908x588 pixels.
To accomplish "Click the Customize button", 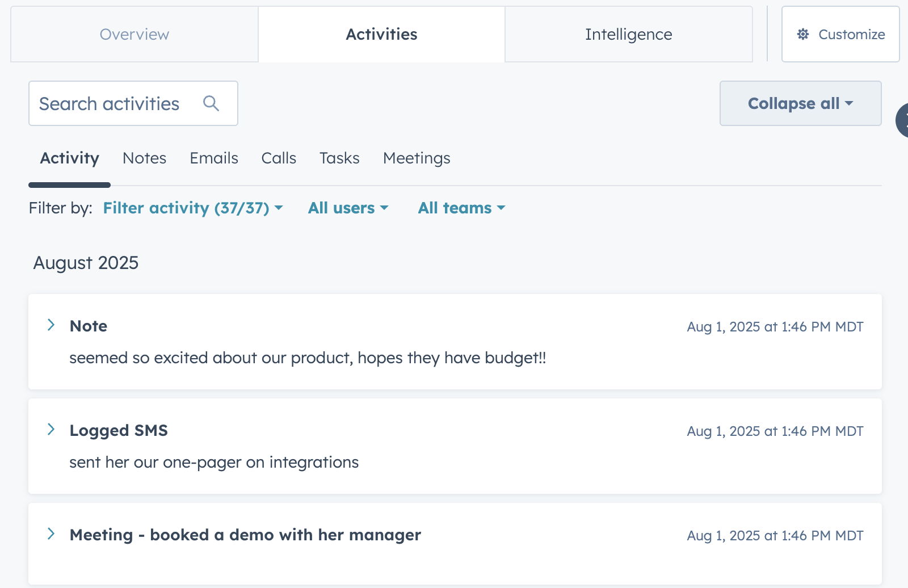I will (x=840, y=35).
